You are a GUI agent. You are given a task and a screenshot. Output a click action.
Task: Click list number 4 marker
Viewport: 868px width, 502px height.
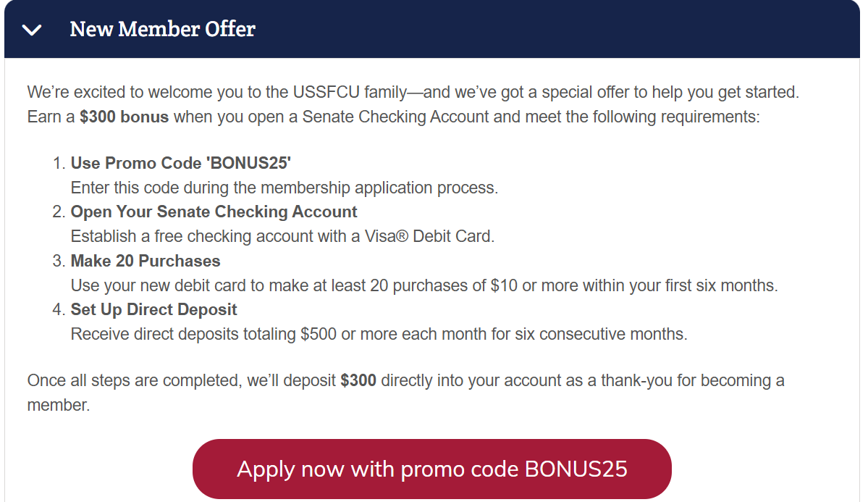click(59, 309)
